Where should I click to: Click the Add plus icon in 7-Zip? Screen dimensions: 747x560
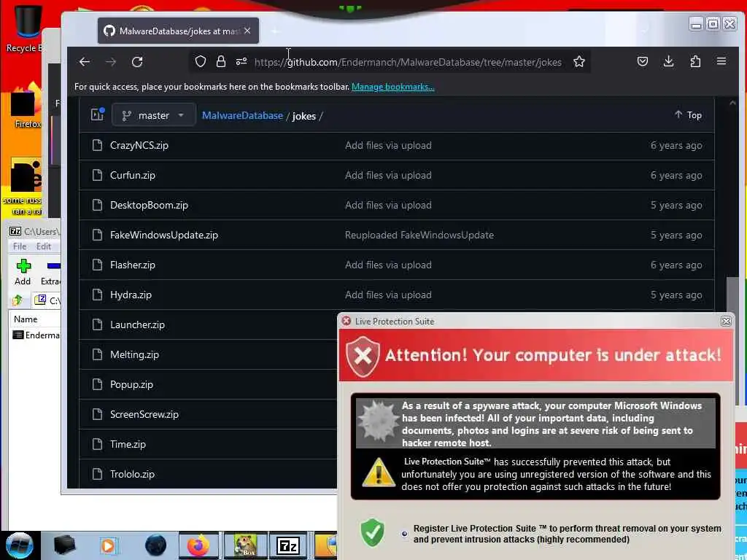click(23, 266)
